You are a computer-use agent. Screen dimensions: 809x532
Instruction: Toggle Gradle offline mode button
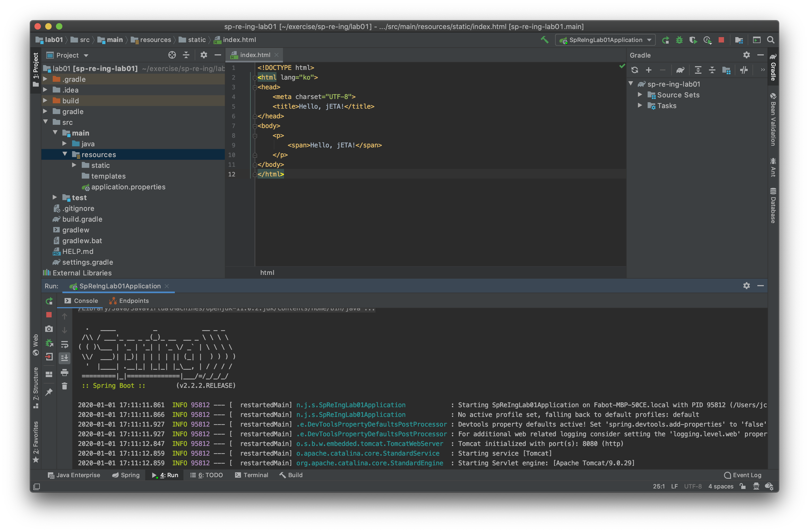tap(744, 70)
